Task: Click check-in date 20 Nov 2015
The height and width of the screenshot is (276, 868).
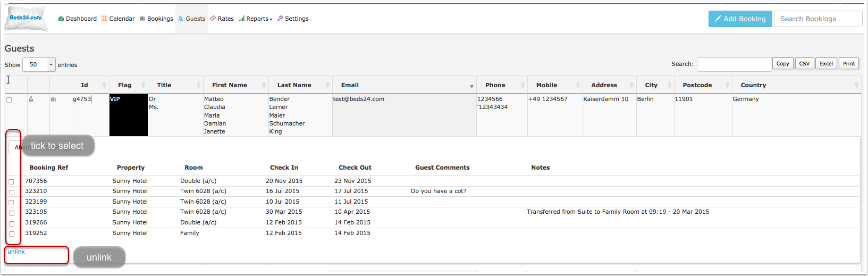Action: click(x=284, y=181)
